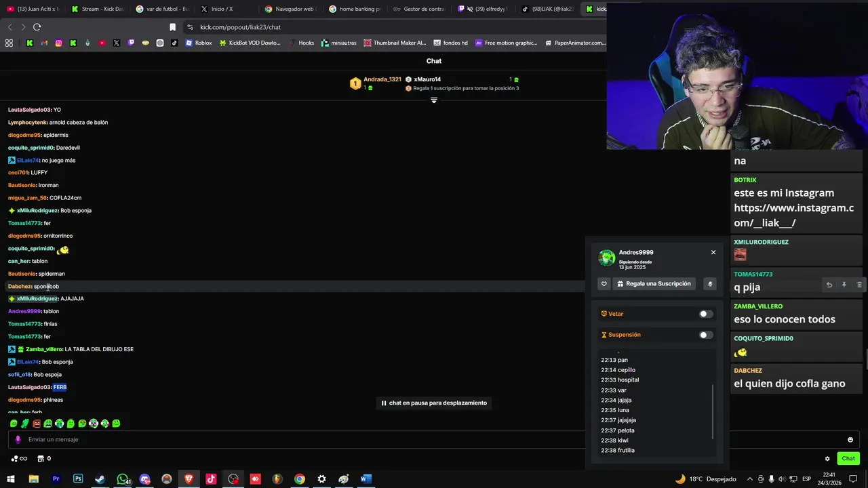Toggle the Suspensión switch on
Screen dimensions: 868x488
coord(706,335)
